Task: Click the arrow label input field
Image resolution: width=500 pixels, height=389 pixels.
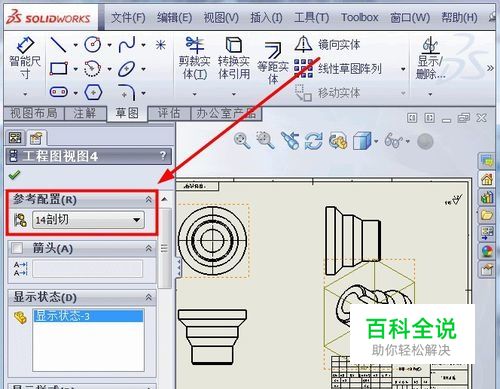Action: click(87, 269)
